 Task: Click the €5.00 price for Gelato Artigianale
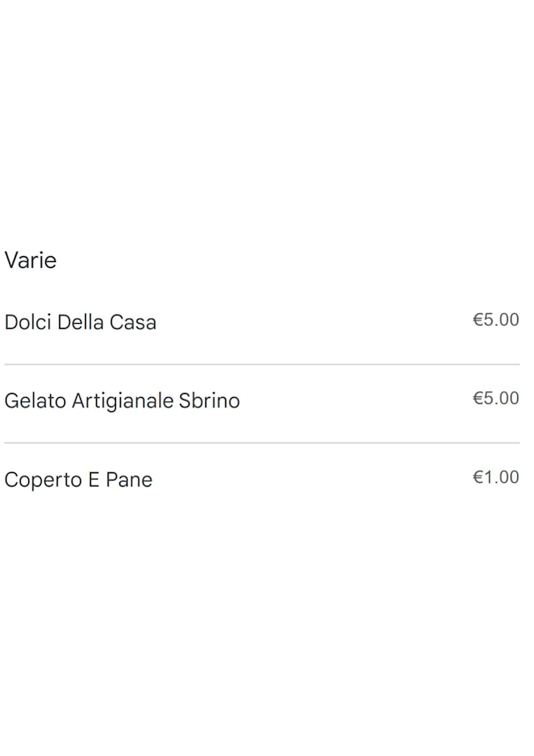pyautogui.click(x=496, y=398)
